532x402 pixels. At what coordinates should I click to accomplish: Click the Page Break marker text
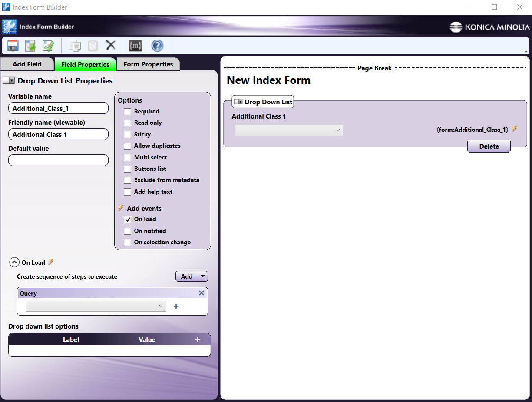375,68
